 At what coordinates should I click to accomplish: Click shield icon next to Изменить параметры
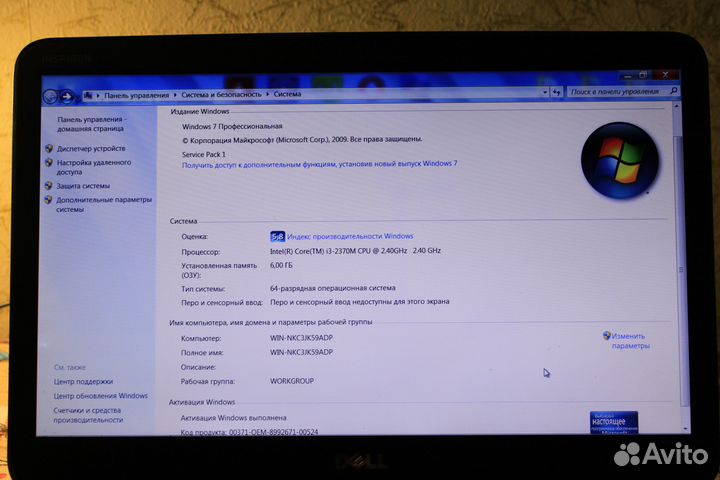[607, 336]
